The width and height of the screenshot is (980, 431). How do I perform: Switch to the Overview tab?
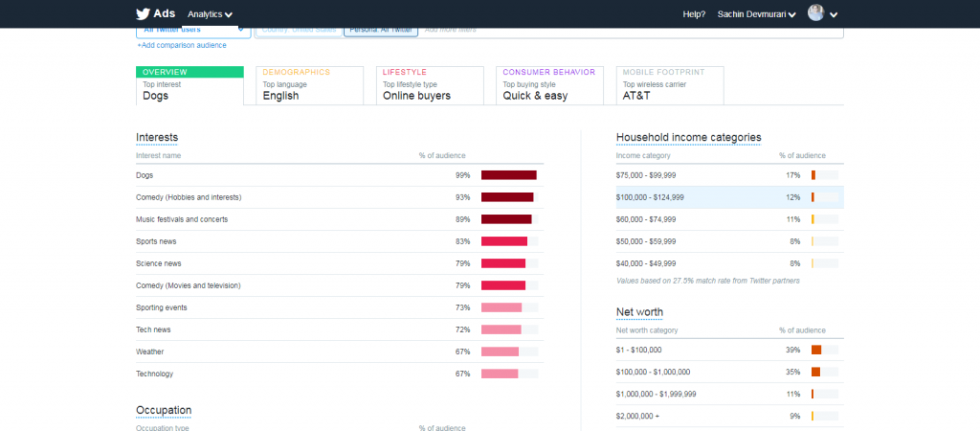(x=189, y=85)
